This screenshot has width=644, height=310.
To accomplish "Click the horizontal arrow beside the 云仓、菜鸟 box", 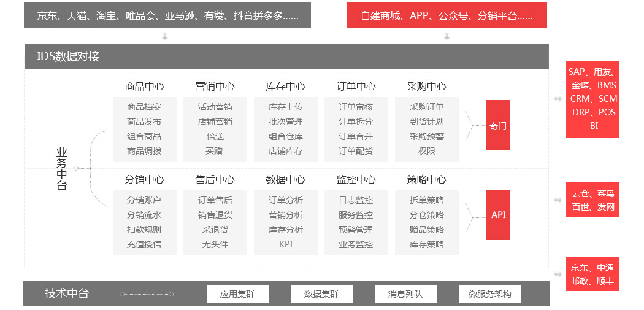I will tap(558, 200).
